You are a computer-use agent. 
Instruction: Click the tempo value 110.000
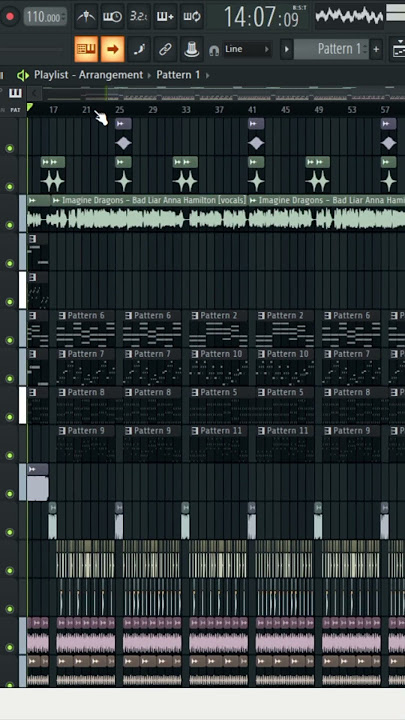click(x=45, y=17)
